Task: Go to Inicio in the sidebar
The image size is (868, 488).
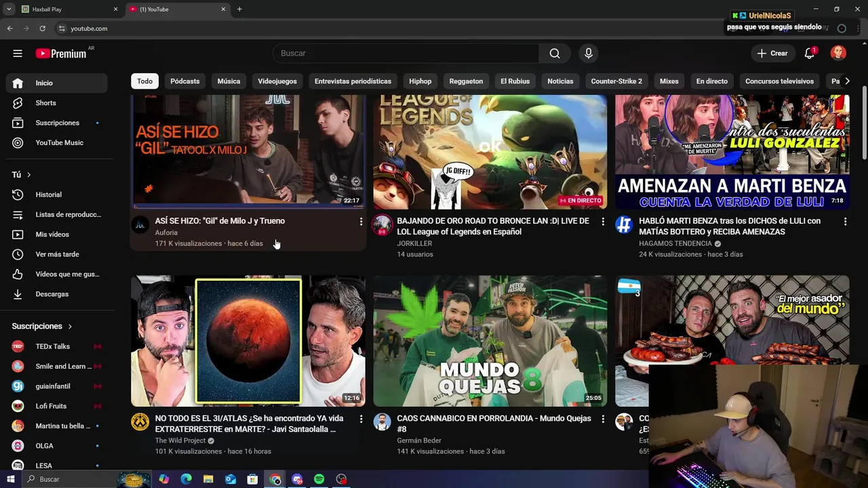Action: 57,83
